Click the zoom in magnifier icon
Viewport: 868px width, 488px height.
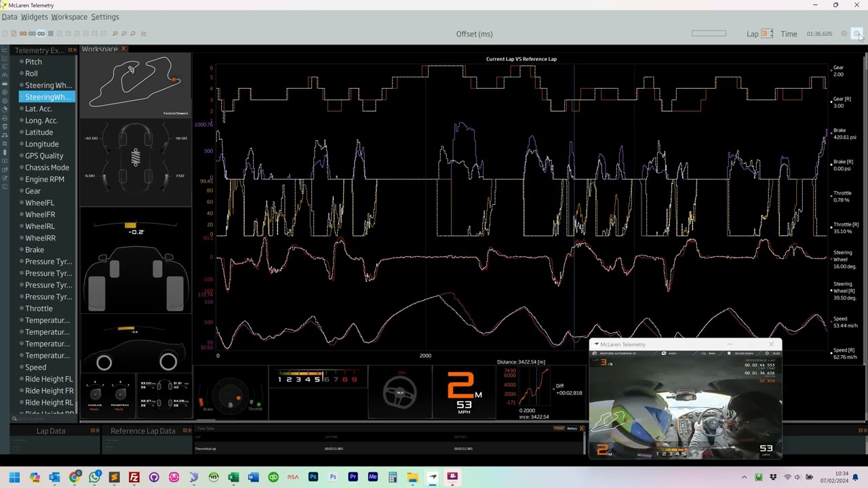(115, 33)
